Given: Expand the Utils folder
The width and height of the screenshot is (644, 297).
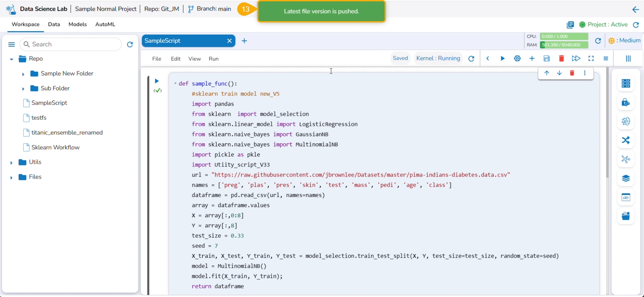Looking at the screenshot, I should click(x=11, y=163).
